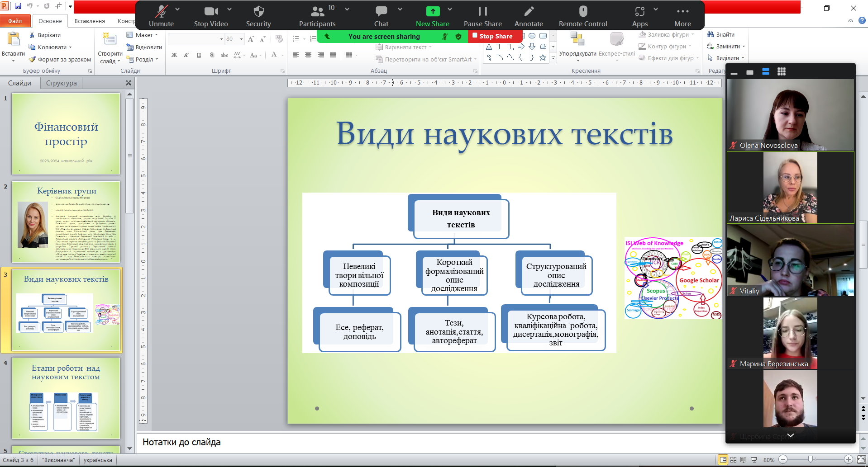Screen dimensions: 868x467
Task: Open the Annotate tools
Action: click(529, 16)
